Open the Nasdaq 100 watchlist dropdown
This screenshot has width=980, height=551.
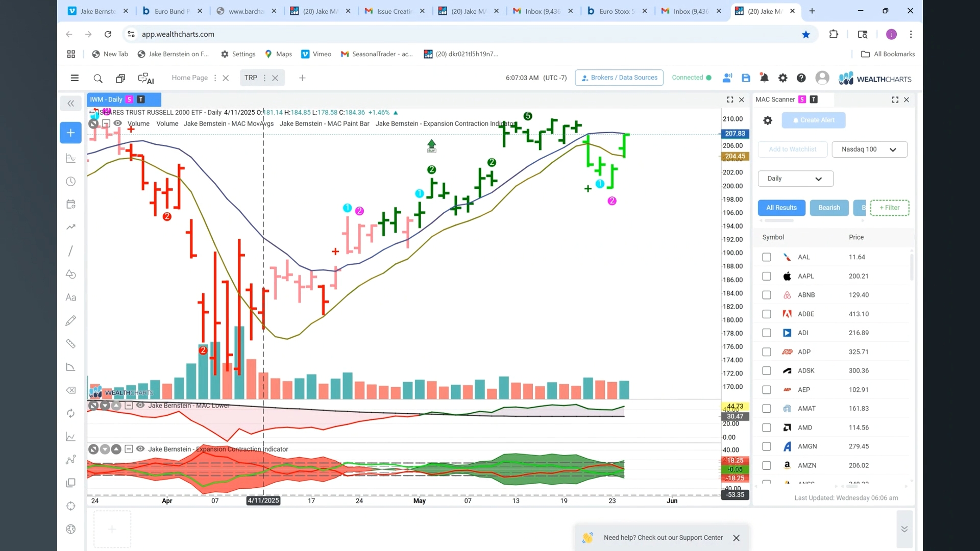(x=869, y=149)
